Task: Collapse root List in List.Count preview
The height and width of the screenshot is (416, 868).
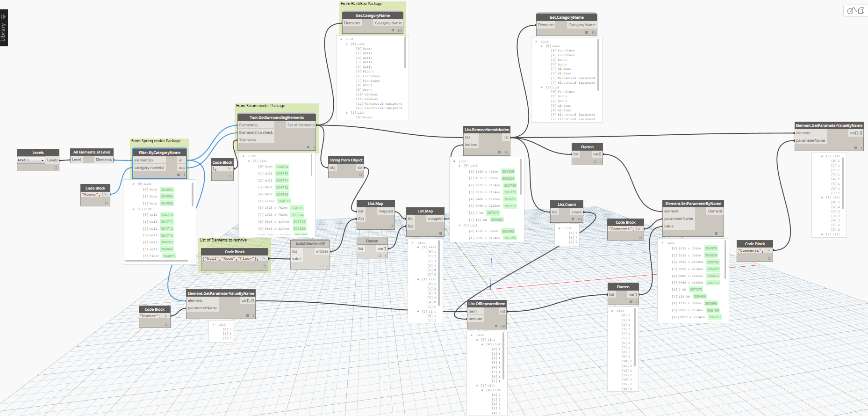Action: click(560, 228)
